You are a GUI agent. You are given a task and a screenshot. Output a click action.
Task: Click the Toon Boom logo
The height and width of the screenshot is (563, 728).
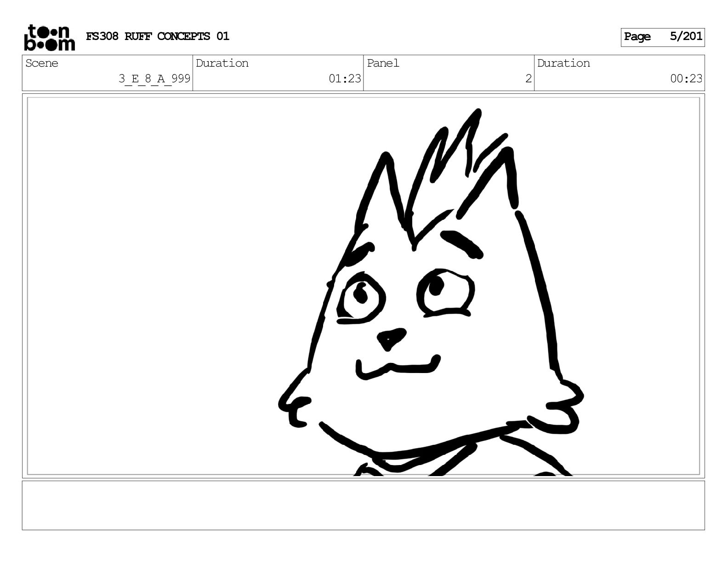click(x=49, y=37)
